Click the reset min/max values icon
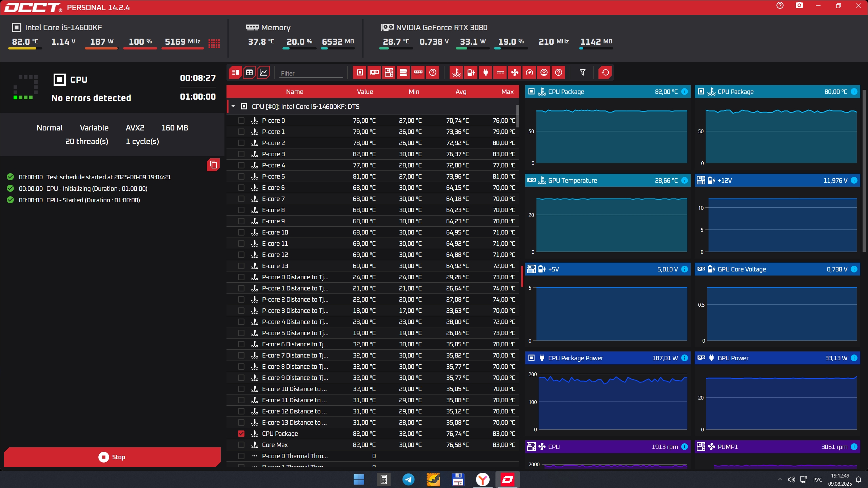 605,73
